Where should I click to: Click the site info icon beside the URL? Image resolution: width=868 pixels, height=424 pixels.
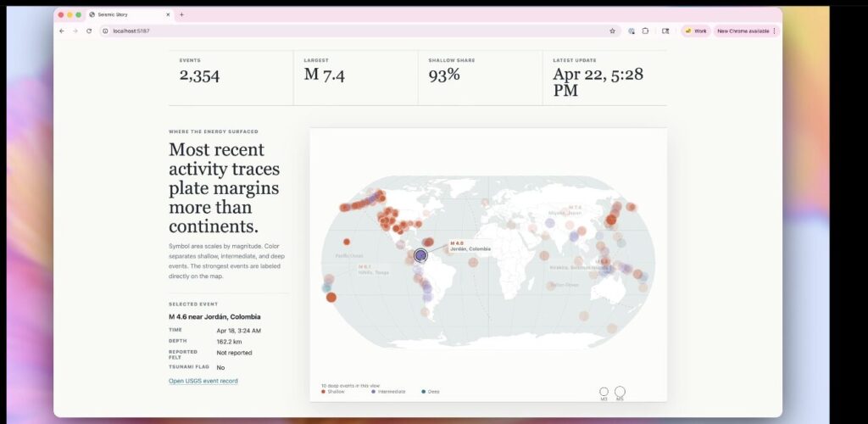105,31
